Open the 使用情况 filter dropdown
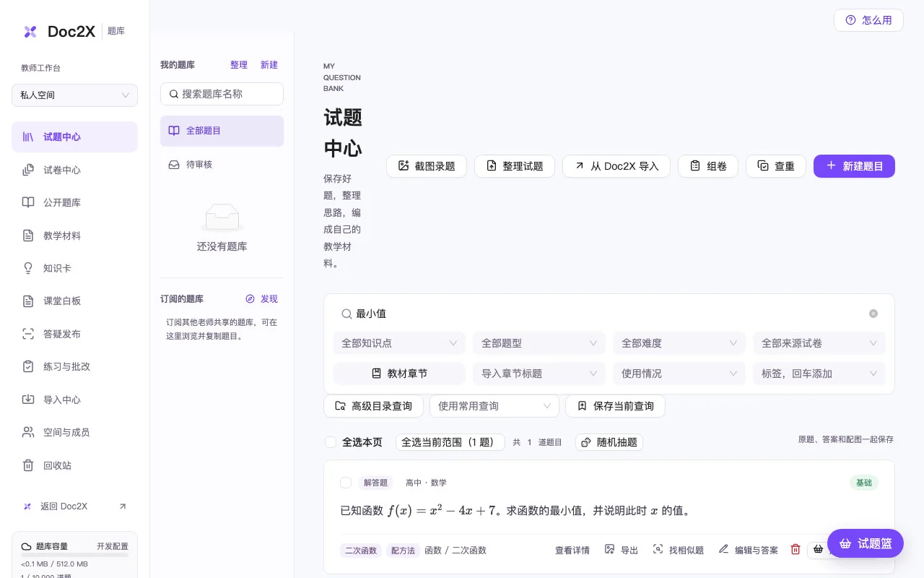The height and width of the screenshot is (578, 924). point(679,374)
